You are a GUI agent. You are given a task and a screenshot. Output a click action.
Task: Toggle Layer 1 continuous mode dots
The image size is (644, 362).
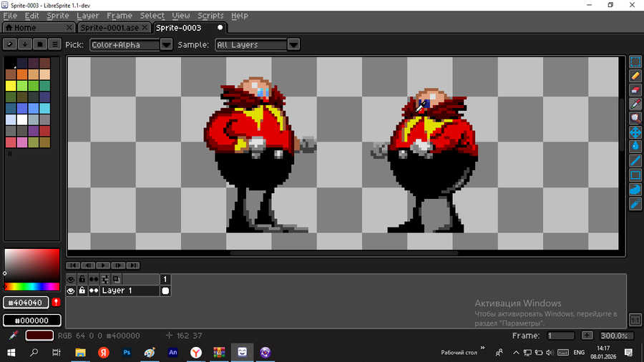pos(94,290)
